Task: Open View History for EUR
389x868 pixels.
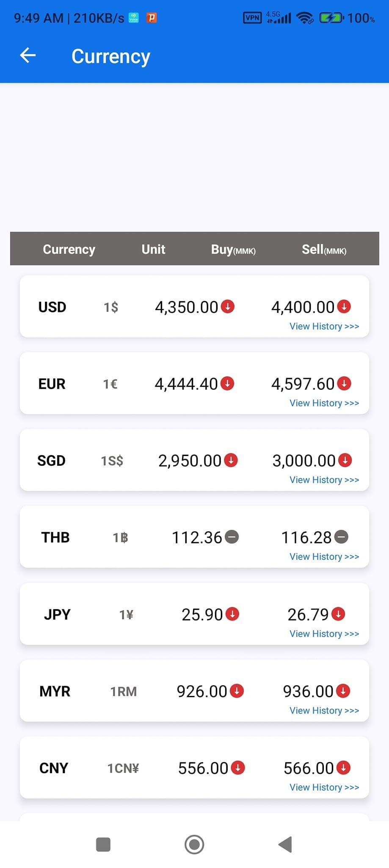Action: pos(324,403)
